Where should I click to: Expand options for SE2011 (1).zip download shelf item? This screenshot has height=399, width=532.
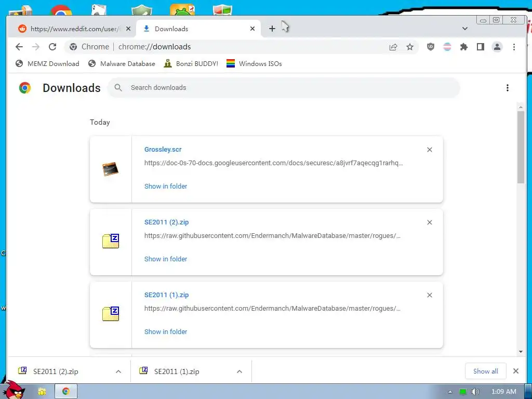click(x=240, y=371)
